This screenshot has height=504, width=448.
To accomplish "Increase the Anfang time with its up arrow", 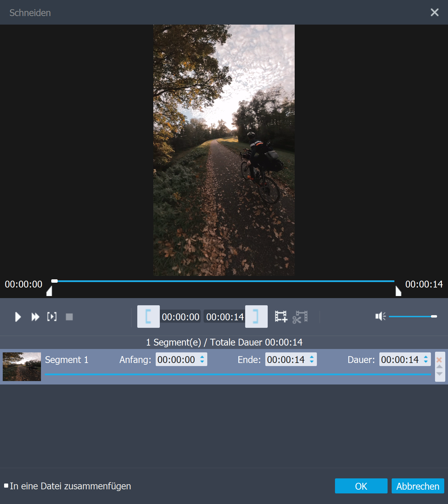I will point(202,357).
